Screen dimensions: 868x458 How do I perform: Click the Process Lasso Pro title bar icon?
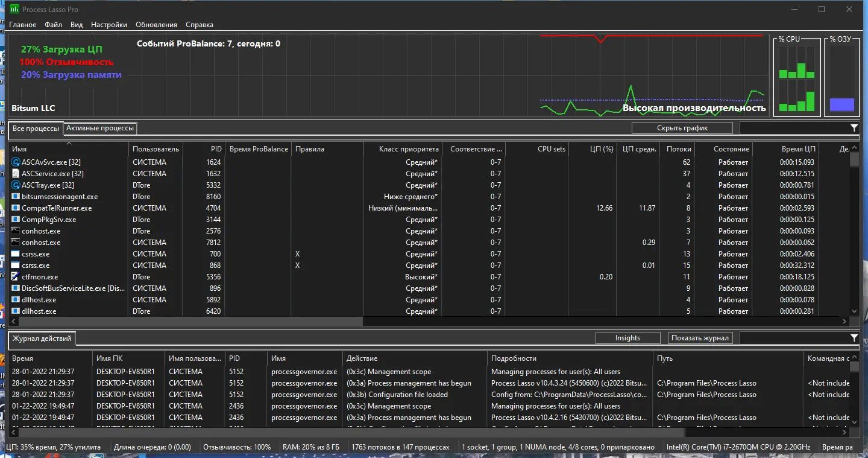[x=13, y=10]
